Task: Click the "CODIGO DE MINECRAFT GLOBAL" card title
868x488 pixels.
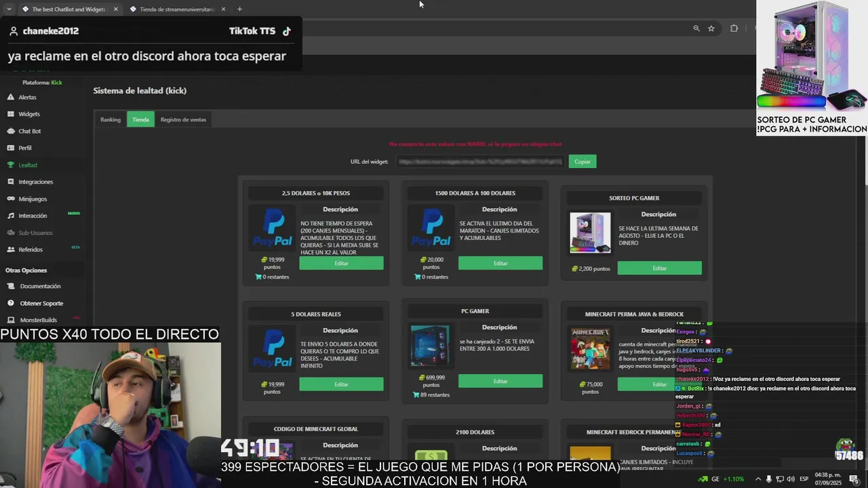Action: pos(315,429)
